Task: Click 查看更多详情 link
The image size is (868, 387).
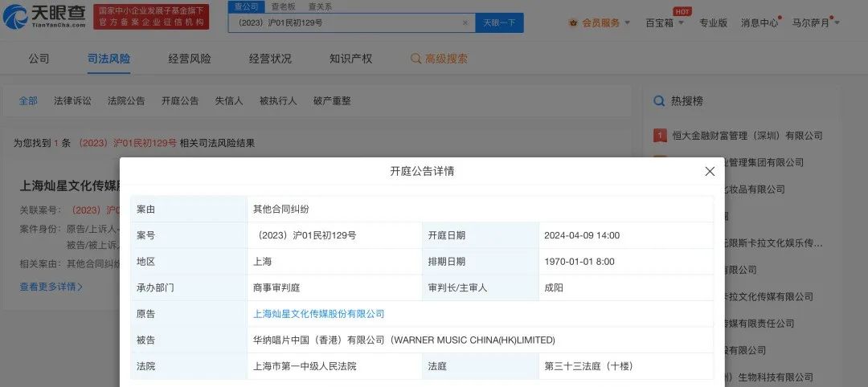Action: click(51, 287)
